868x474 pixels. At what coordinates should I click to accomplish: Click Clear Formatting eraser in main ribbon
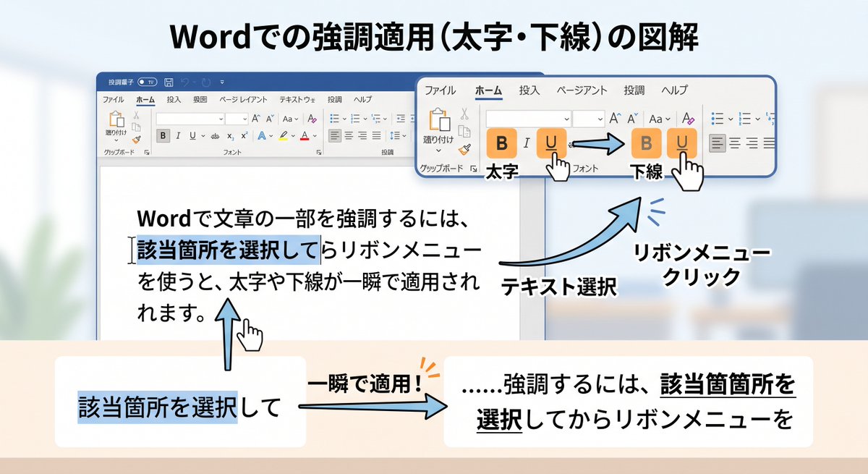312,119
